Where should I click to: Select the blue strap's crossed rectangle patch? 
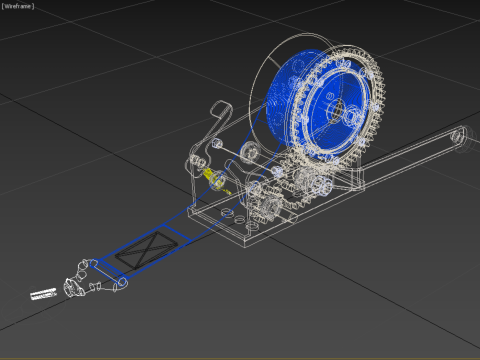point(146,250)
